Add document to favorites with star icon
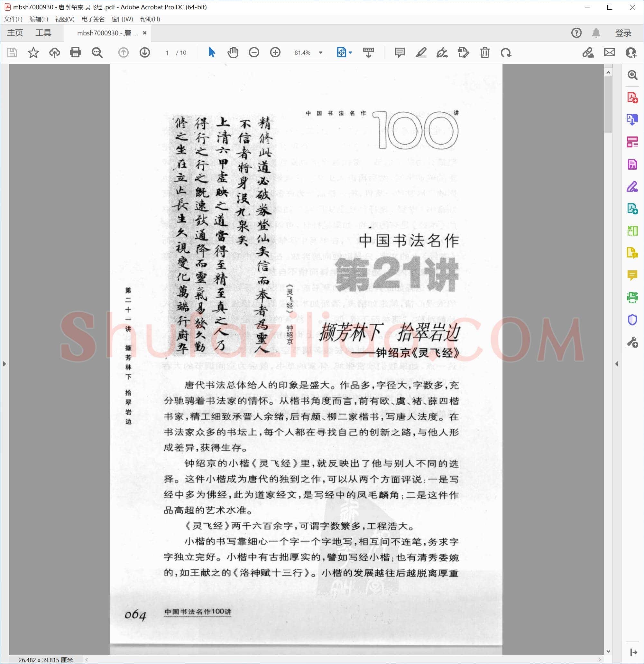Screen dimensions: 644x664 coord(33,52)
